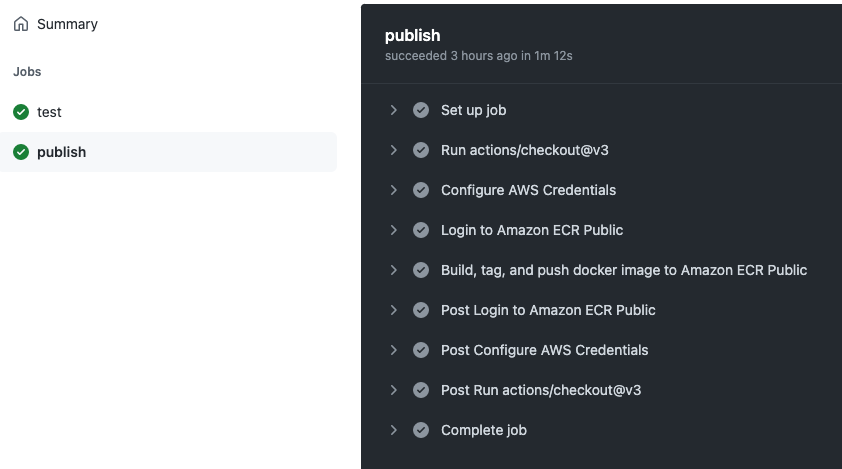Open the test job in sidebar
The height and width of the screenshot is (469, 842).
pyautogui.click(x=49, y=112)
